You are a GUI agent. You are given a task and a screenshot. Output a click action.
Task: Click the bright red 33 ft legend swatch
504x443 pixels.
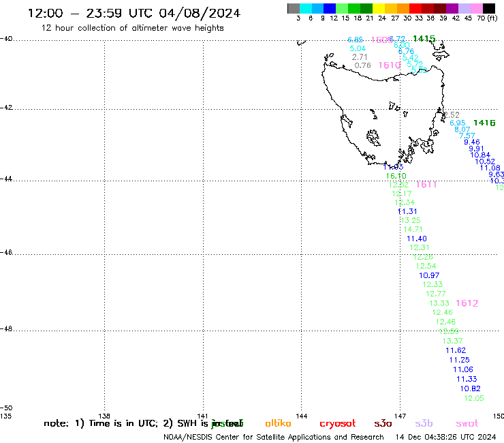[x=415, y=8]
